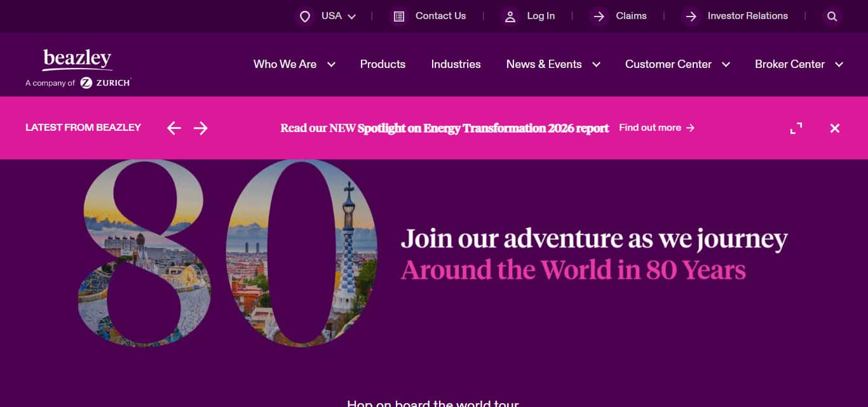The image size is (868, 407).
Task: Show next Latest from Beazley item
Action: (201, 128)
